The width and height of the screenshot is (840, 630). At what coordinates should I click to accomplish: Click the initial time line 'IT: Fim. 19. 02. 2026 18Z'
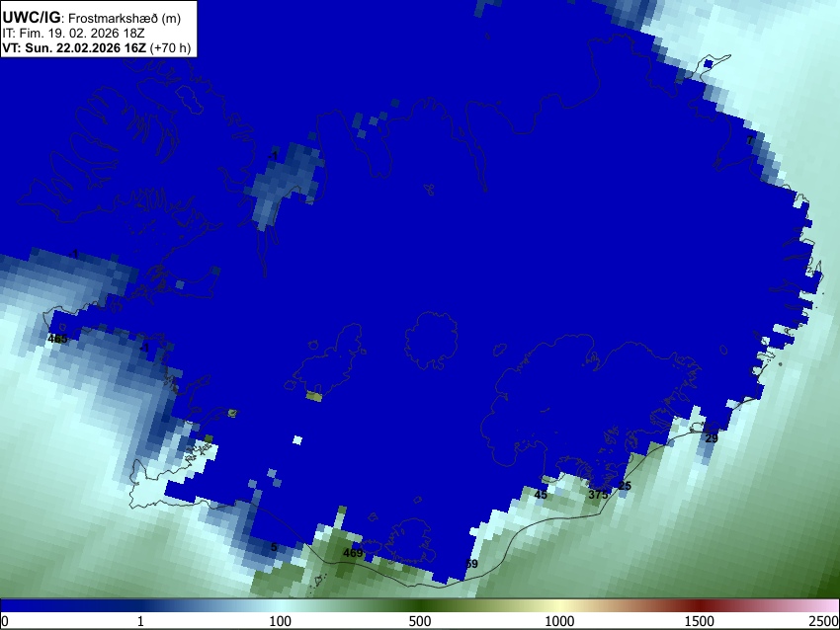(x=73, y=34)
